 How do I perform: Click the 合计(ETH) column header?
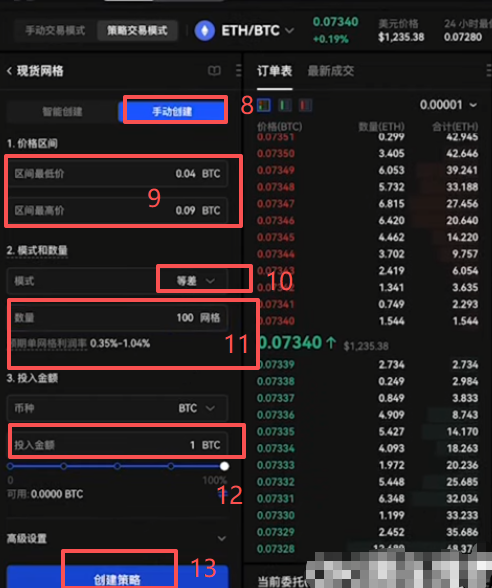(x=455, y=127)
